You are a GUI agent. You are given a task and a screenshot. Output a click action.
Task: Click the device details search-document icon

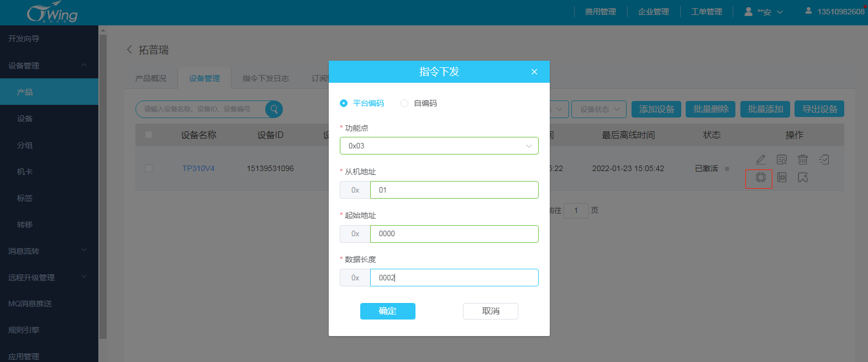[782, 159]
